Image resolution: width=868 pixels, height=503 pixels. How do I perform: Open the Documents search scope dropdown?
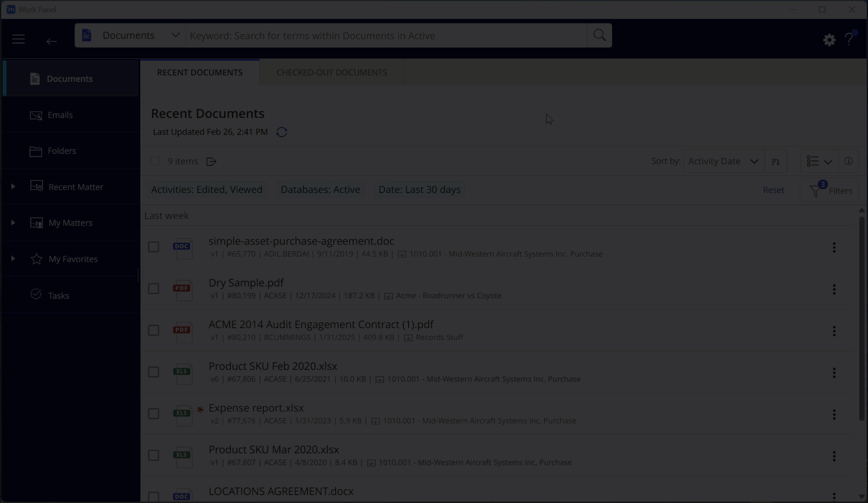tap(175, 35)
